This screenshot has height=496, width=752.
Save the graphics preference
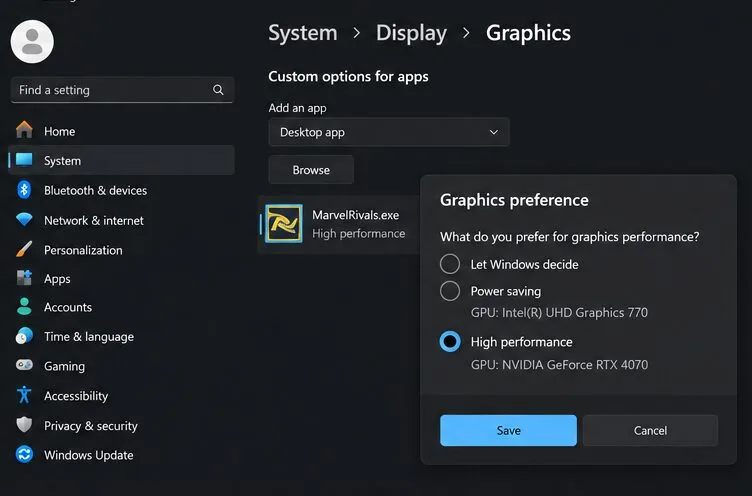tap(508, 430)
